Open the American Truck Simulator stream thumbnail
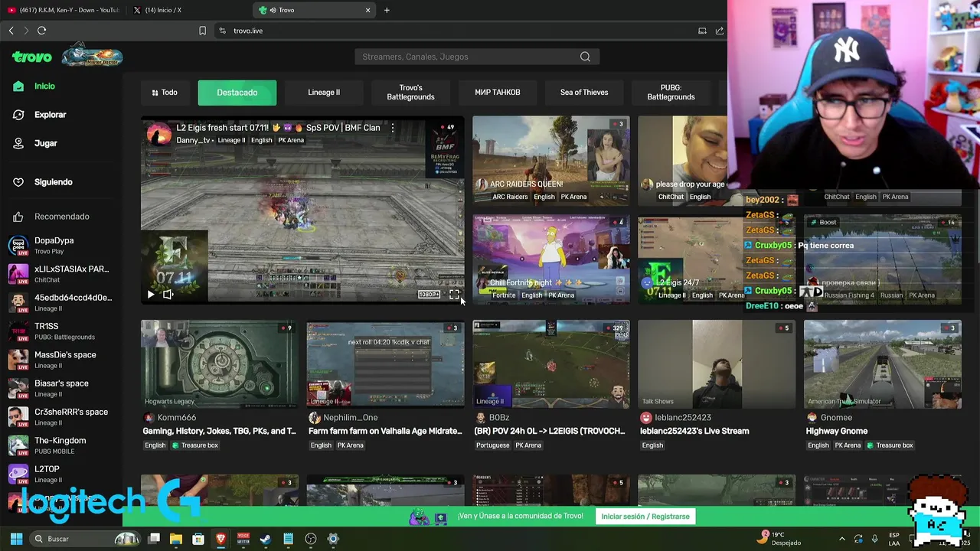This screenshot has width=980, height=551. click(x=883, y=364)
